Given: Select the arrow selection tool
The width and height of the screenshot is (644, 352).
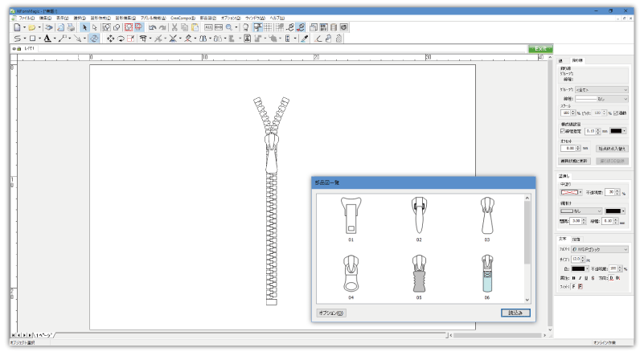Looking at the screenshot, I should pyautogui.click(x=84, y=27).
